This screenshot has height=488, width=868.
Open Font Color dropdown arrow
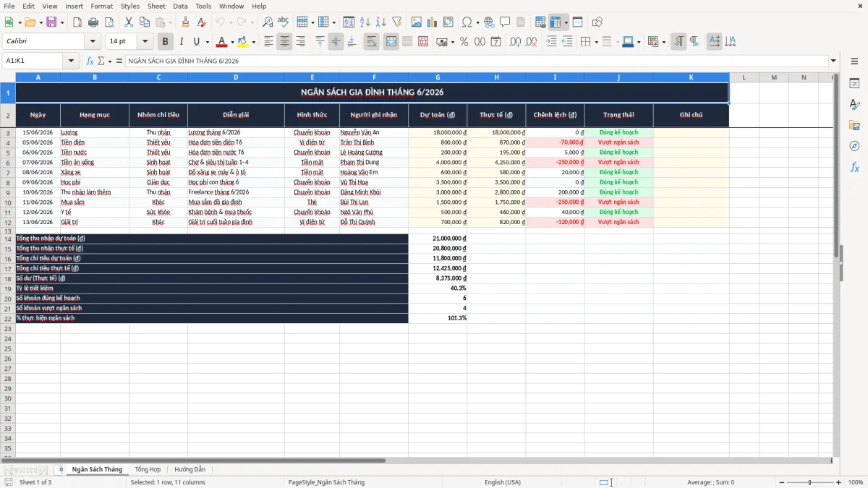[x=232, y=42]
